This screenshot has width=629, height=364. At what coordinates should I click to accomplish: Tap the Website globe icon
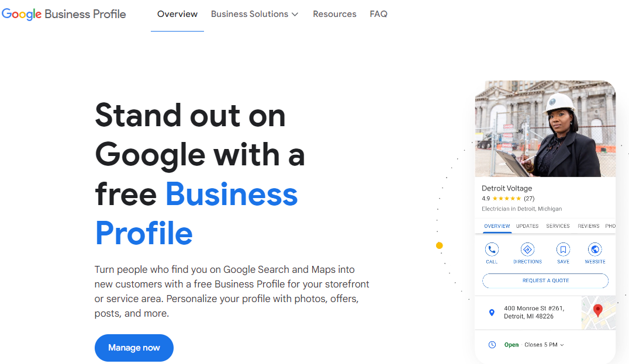coord(595,249)
